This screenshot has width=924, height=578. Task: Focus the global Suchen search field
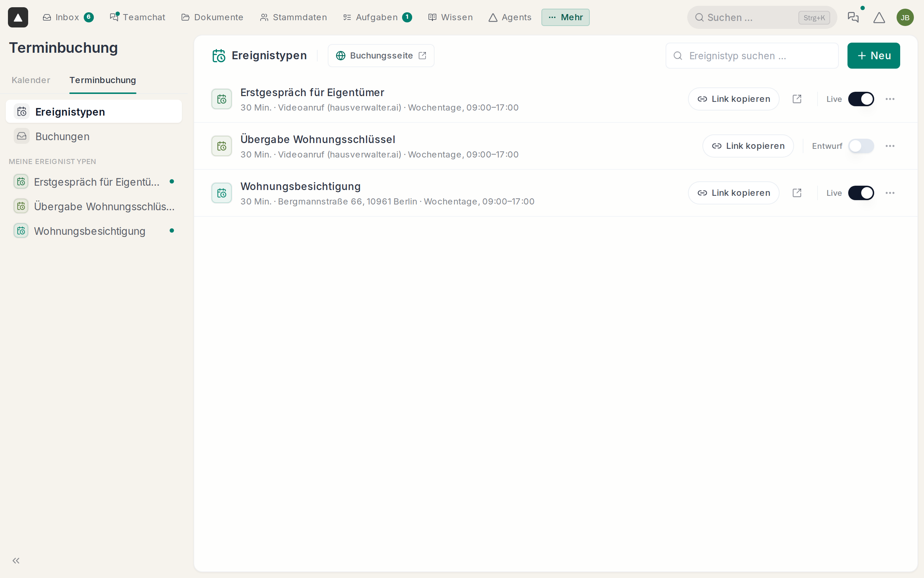pyautogui.click(x=762, y=18)
